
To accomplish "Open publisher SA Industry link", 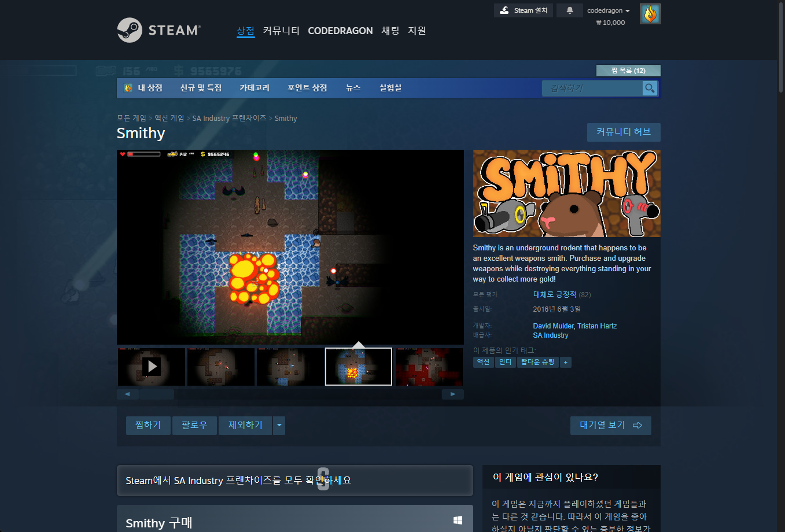I will (x=551, y=335).
